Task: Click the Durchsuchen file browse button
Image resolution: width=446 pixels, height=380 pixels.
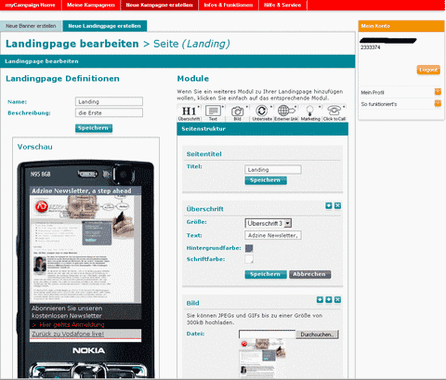Action: pyautogui.click(x=317, y=334)
